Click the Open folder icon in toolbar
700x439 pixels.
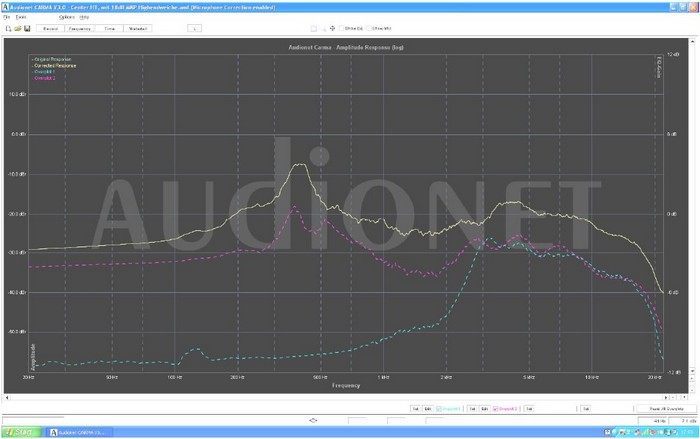[x=17, y=29]
